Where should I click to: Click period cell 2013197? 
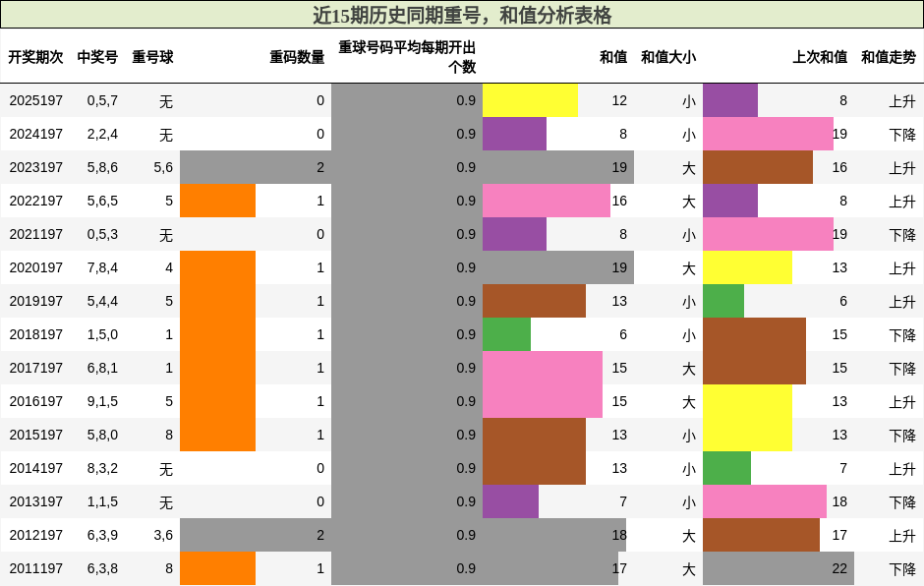(x=36, y=501)
